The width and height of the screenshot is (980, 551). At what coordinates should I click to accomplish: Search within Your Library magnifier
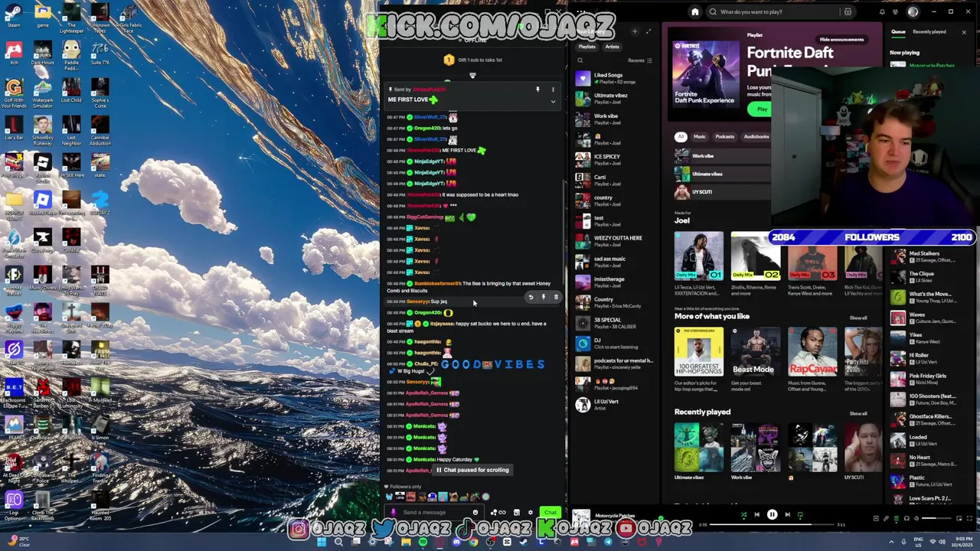coord(580,60)
